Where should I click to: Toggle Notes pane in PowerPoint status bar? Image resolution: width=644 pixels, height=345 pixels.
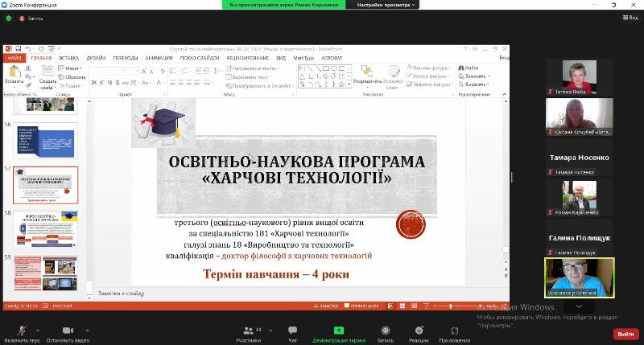pos(326,306)
